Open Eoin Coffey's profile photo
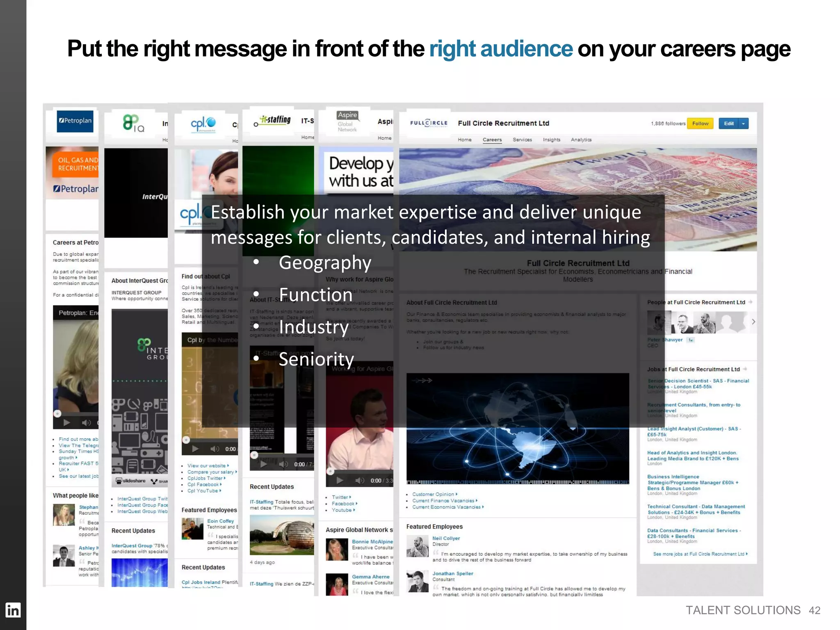The width and height of the screenshot is (840, 630). pyautogui.click(x=193, y=529)
